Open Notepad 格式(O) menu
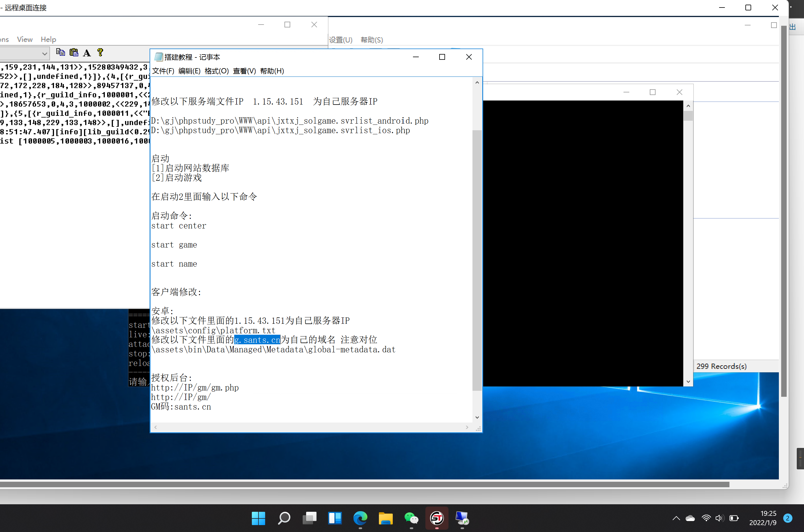 point(216,71)
